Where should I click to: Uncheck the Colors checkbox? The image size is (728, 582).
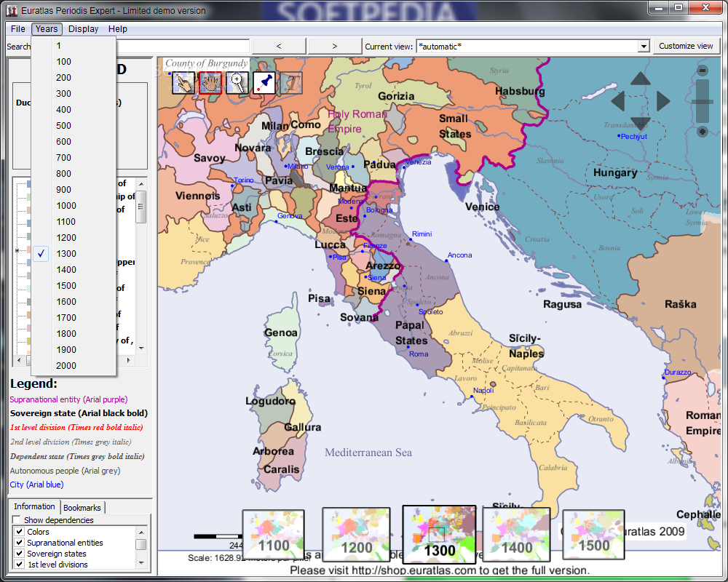click(x=20, y=531)
